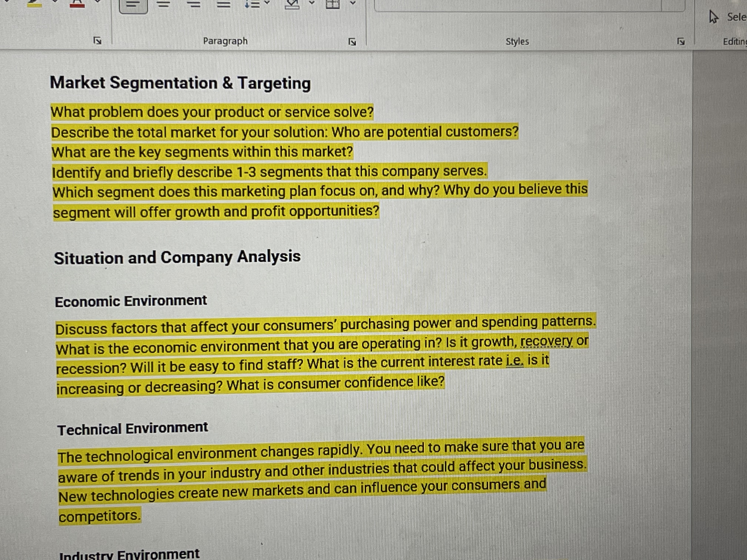
Task: Click the highlighted word 'competitors.'
Action: (x=100, y=516)
